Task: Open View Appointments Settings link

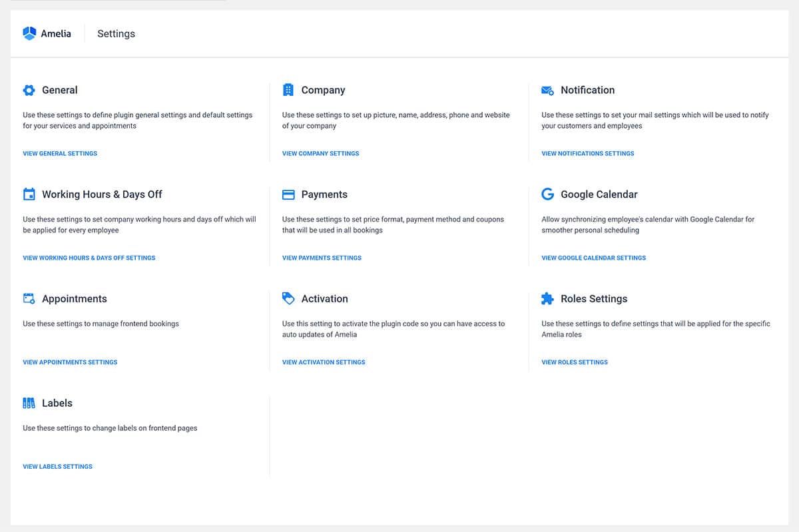Action: click(70, 362)
